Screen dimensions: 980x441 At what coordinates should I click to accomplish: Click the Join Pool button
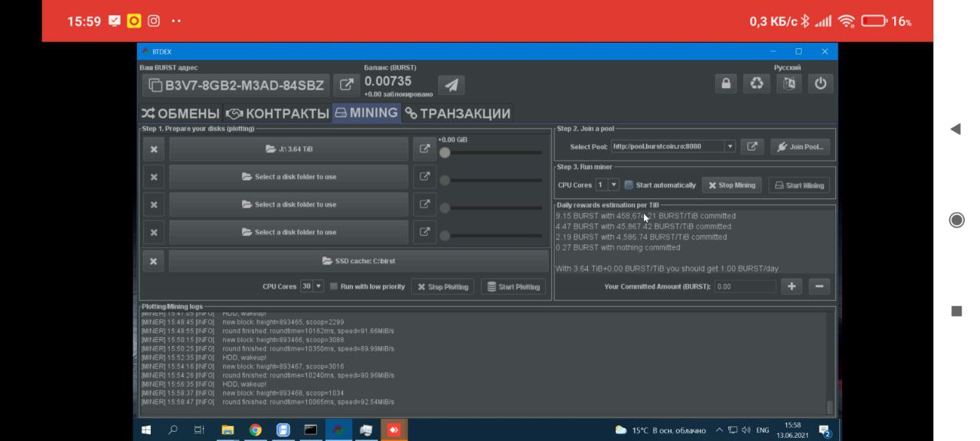[800, 146]
